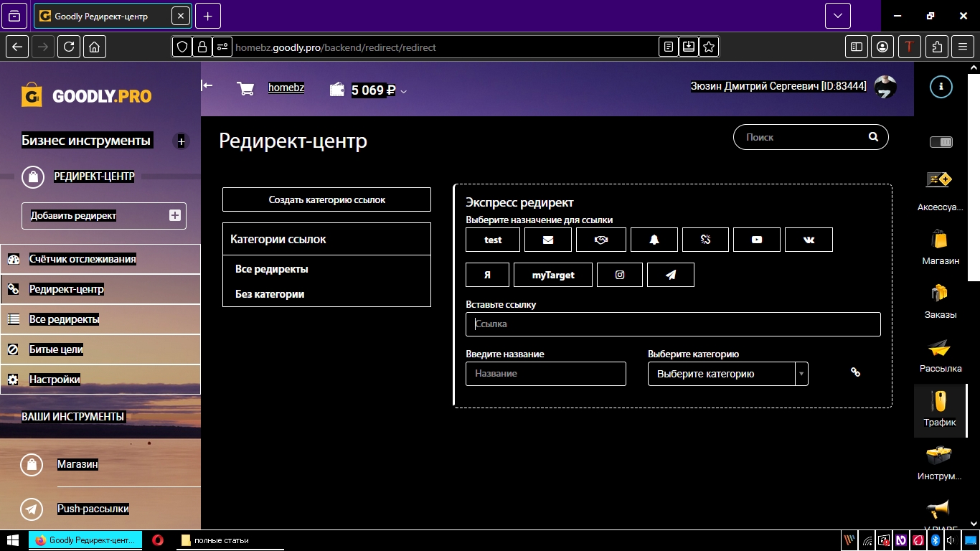Select the YouTube destination icon
The image size is (980, 551).
(x=757, y=240)
